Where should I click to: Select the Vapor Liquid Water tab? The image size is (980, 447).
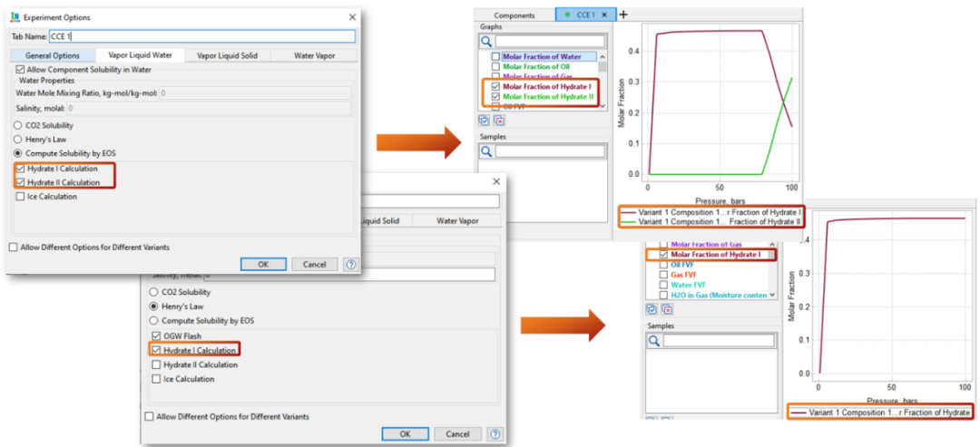coord(142,55)
